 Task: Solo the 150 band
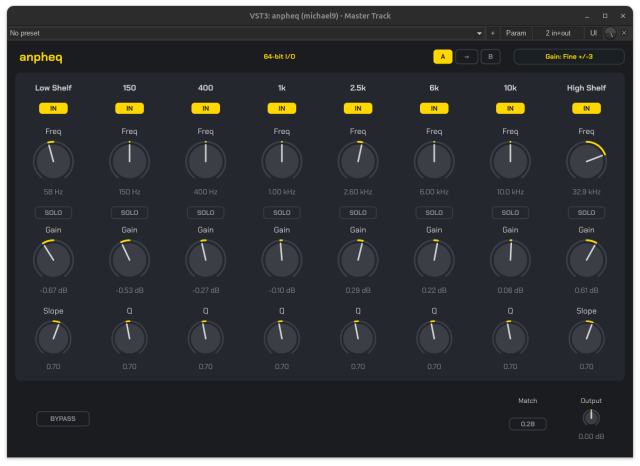coord(129,213)
